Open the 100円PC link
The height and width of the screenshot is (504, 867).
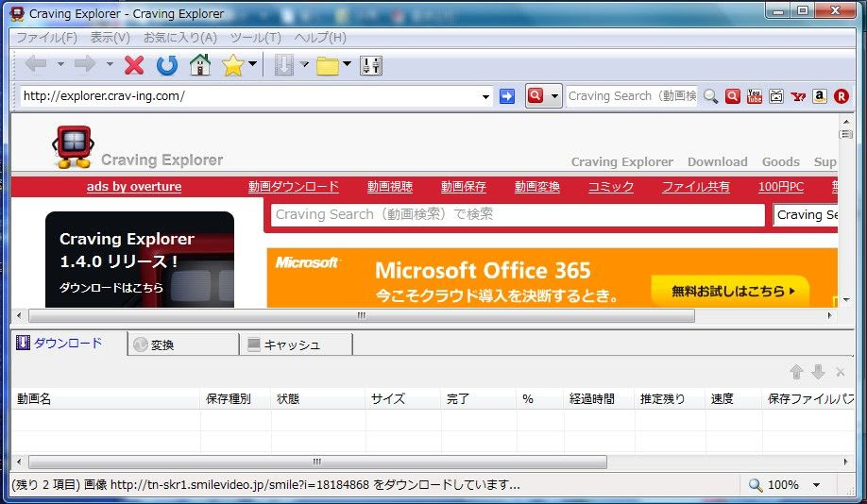click(781, 187)
